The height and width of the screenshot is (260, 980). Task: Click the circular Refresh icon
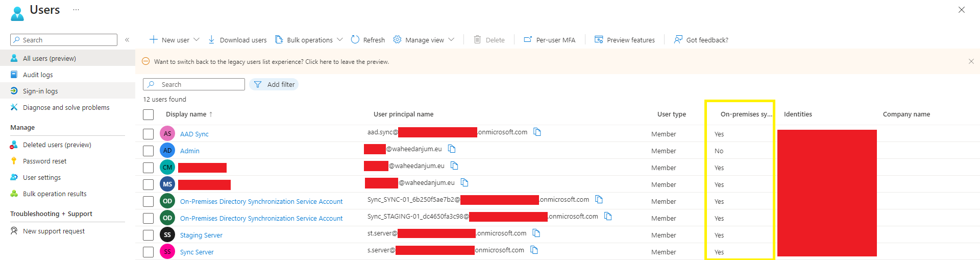pyautogui.click(x=355, y=39)
